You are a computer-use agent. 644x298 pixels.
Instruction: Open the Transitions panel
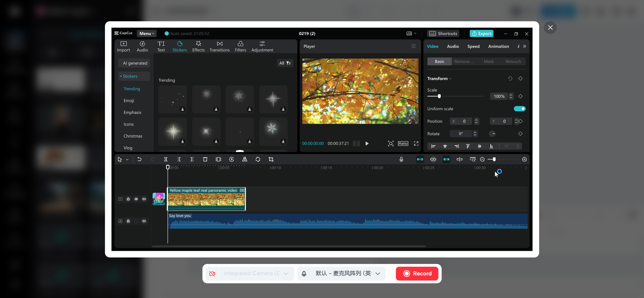point(219,46)
